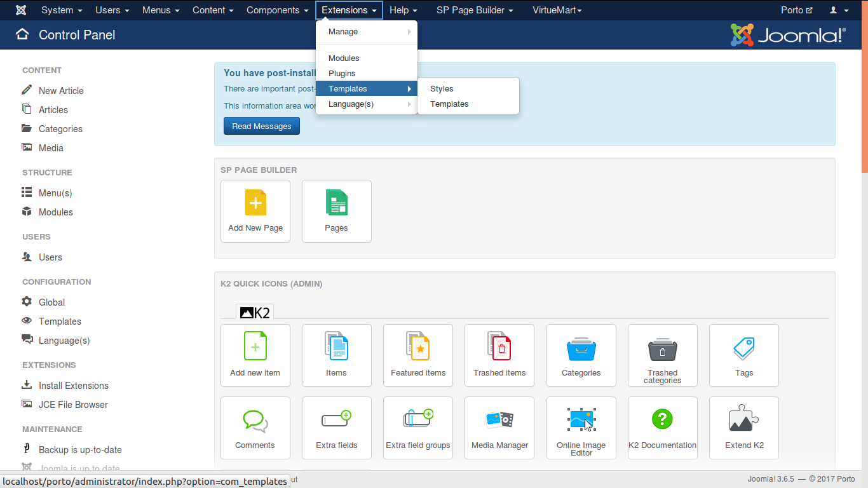Image resolution: width=868 pixels, height=488 pixels.
Task: Open the Menus dropdown menu
Action: (161, 10)
